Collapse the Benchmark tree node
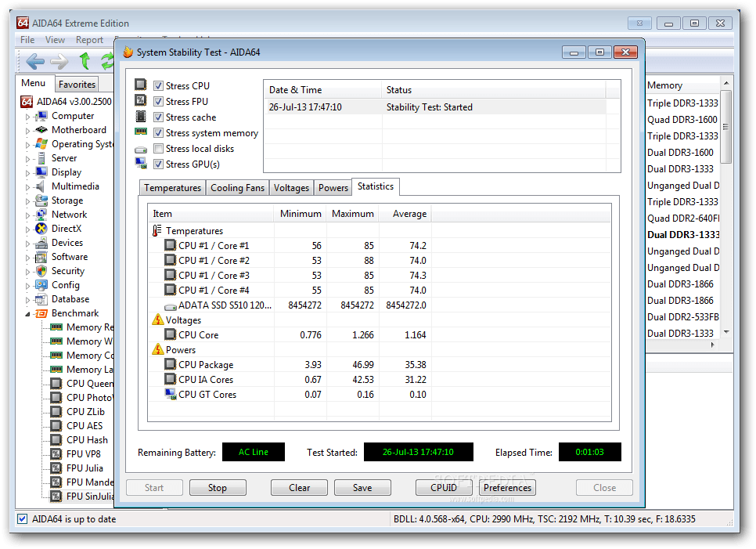The height and width of the screenshot is (549, 756). (x=27, y=314)
